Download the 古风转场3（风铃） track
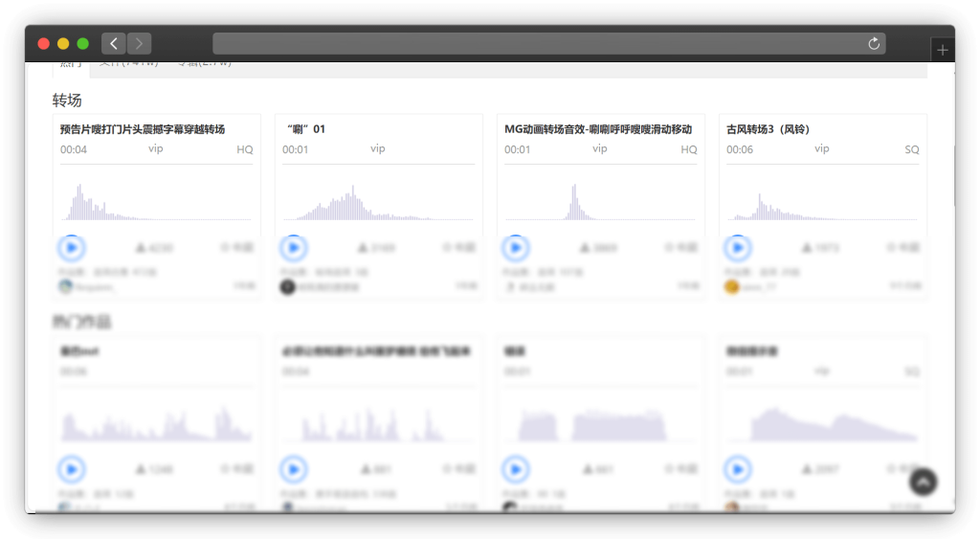Viewport: 980px width, 539px height. [807, 248]
